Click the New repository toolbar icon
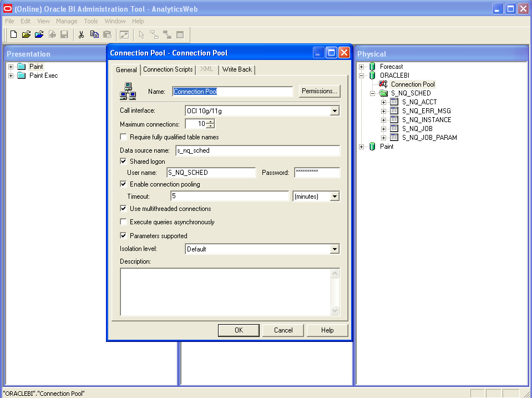 [13, 34]
